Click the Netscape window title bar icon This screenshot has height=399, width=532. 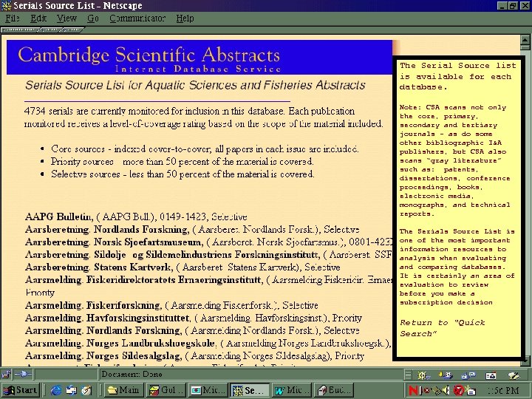tap(6, 6)
